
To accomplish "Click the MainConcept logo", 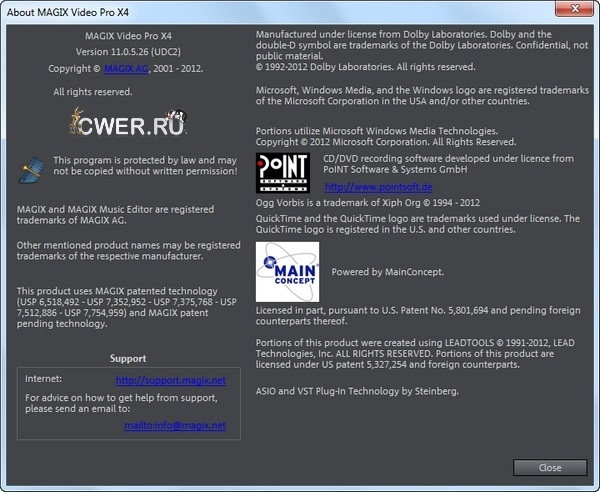I will pyautogui.click(x=287, y=271).
